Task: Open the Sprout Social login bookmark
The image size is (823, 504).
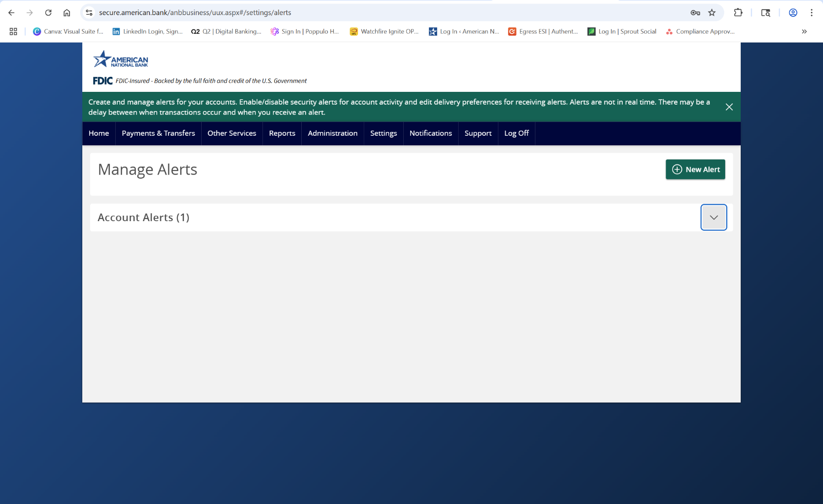Action: tap(622, 32)
